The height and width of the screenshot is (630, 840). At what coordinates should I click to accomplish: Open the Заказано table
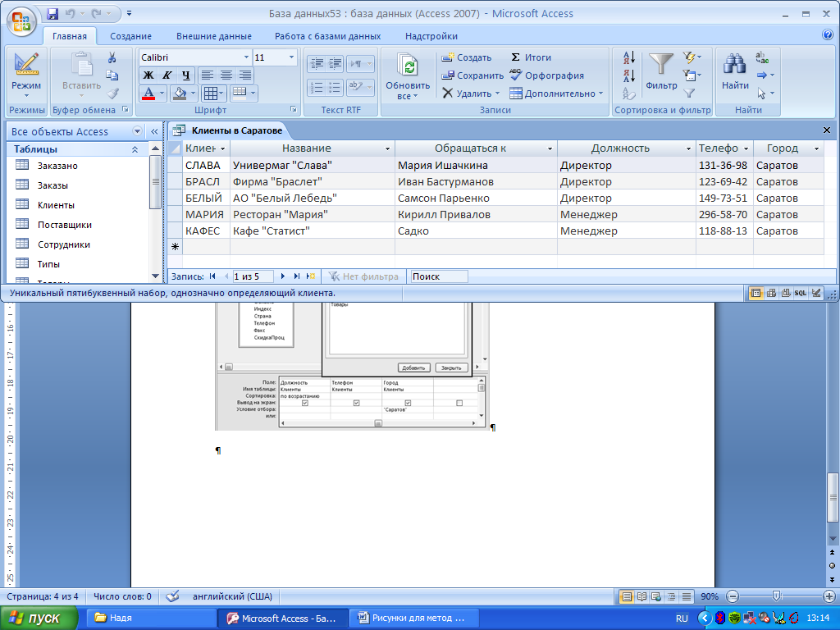[57, 166]
